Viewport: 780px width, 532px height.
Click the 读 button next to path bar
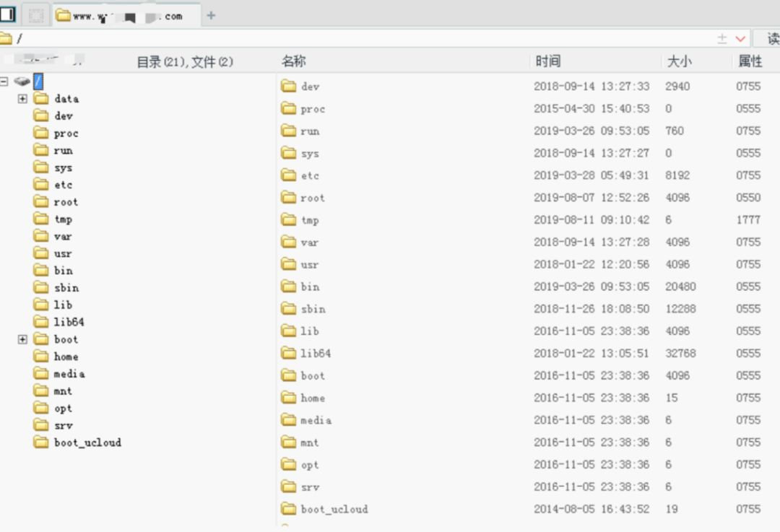768,39
